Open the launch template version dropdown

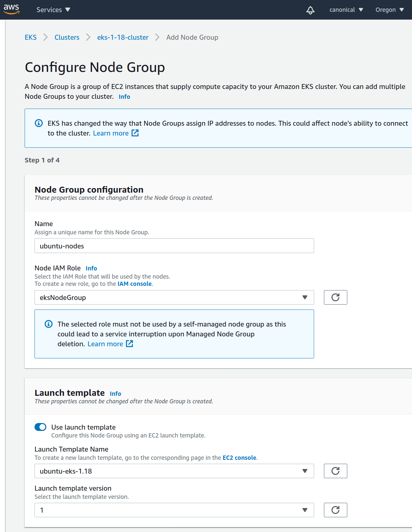pos(174,510)
